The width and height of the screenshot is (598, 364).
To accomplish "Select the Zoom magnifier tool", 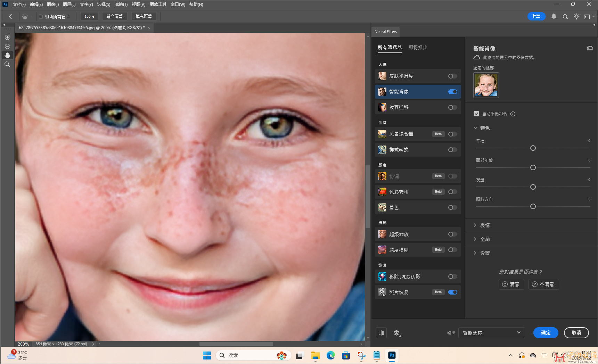I will pyautogui.click(x=7, y=64).
